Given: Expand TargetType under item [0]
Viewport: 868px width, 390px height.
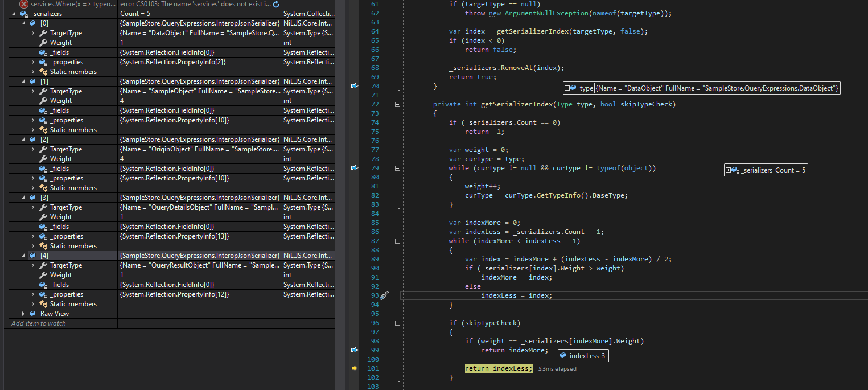Looking at the screenshot, I should pos(33,33).
